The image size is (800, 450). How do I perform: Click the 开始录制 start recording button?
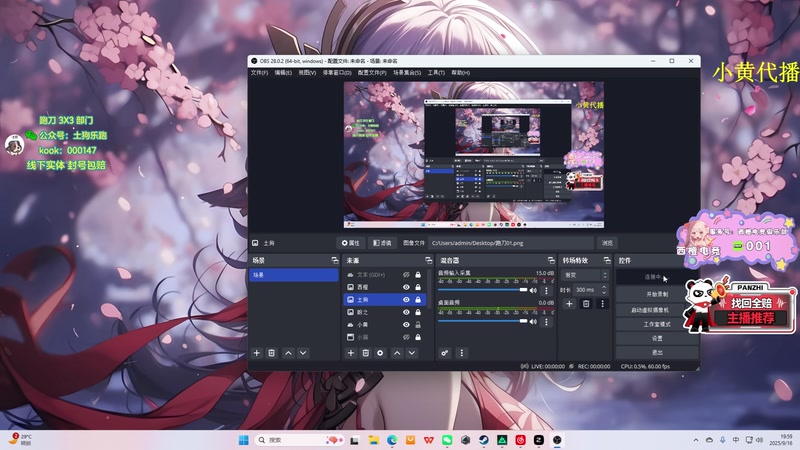coord(657,294)
